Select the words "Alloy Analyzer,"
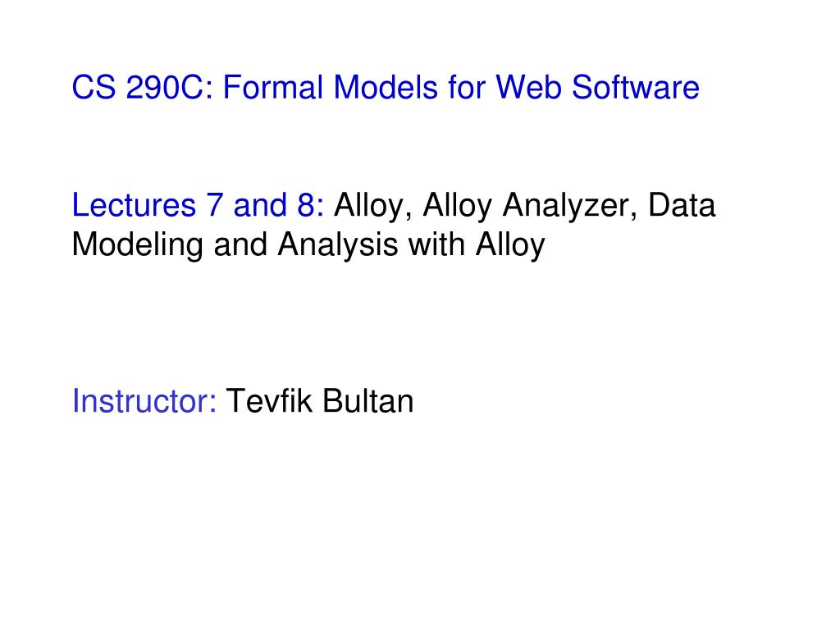Screen dimensions: 840x630 pyautogui.click(x=531, y=206)
